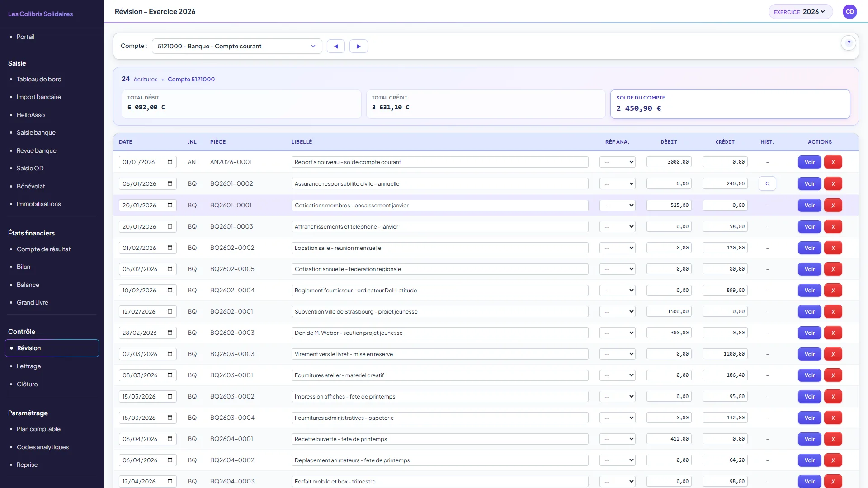Viewport: 868px width, 488px height.
Task: Delete Affranchissements et telephone entry
Action: [833, 226]
